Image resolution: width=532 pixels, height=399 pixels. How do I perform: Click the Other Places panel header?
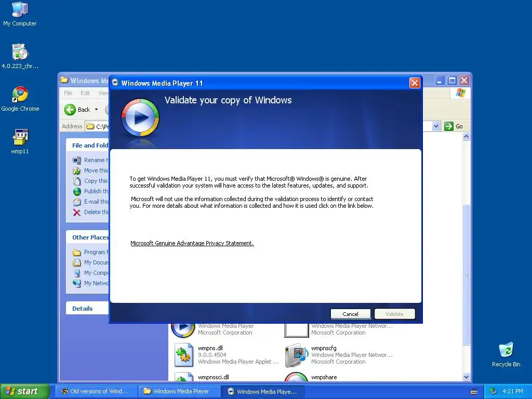tap(87, 237)
